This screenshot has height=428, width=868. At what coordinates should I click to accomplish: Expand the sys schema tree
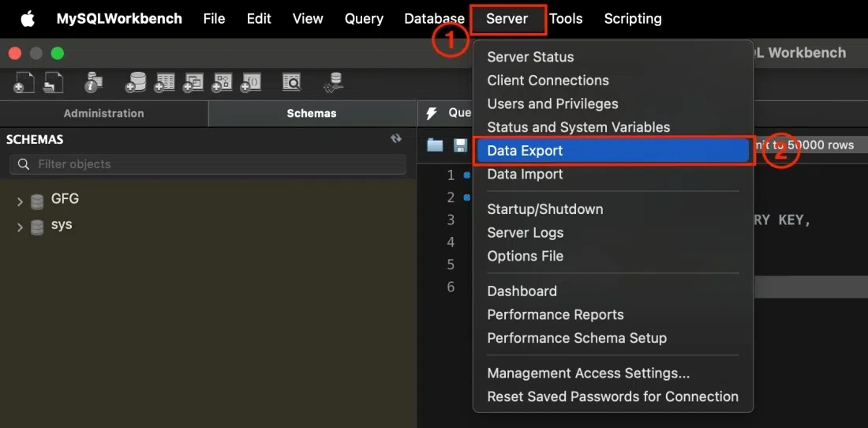click(20, 227)
